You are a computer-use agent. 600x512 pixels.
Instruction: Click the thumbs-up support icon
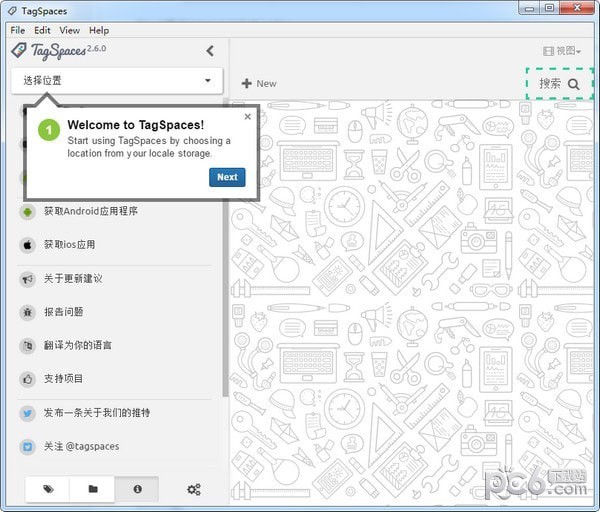coord(28,379)
